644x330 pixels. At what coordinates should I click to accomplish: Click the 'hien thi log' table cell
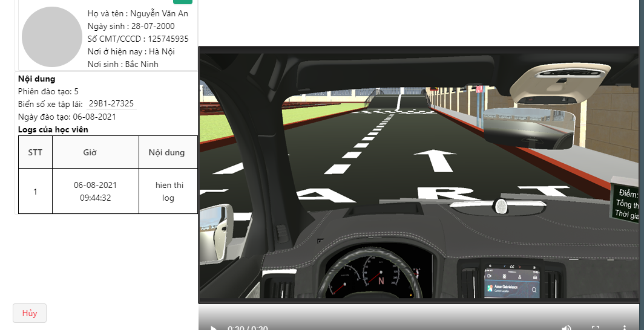click(x=168, y=191)
